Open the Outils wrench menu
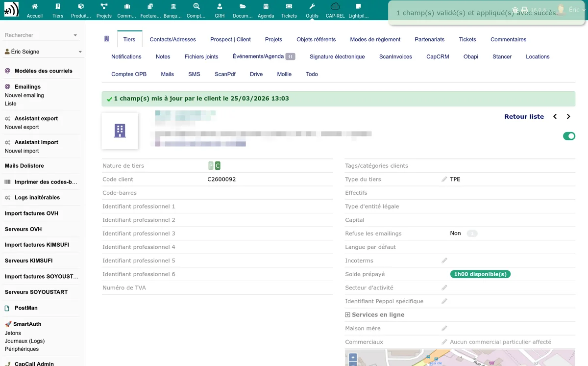588x366 pixels. 312,10
